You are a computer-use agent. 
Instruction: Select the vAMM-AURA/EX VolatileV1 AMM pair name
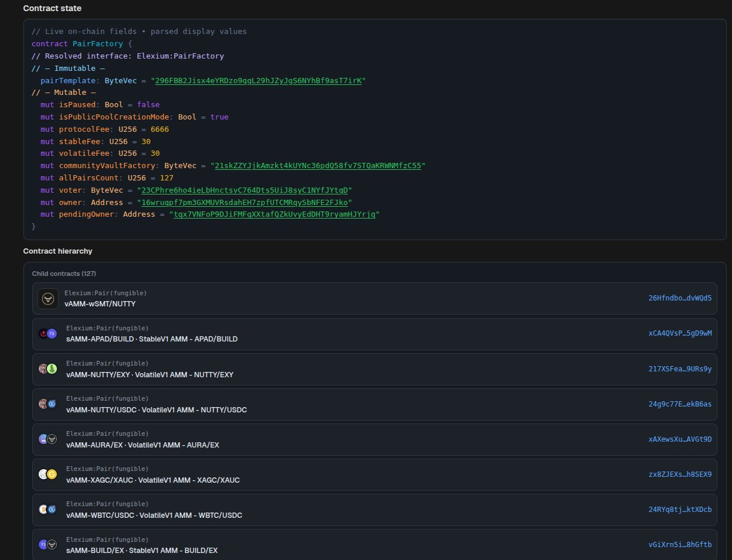point(142,445)
